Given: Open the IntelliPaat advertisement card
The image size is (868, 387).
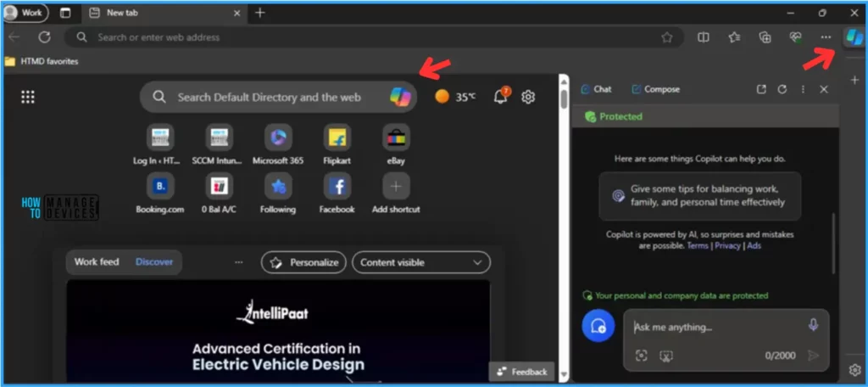Looking at the screenshot, I should [278, 332].
